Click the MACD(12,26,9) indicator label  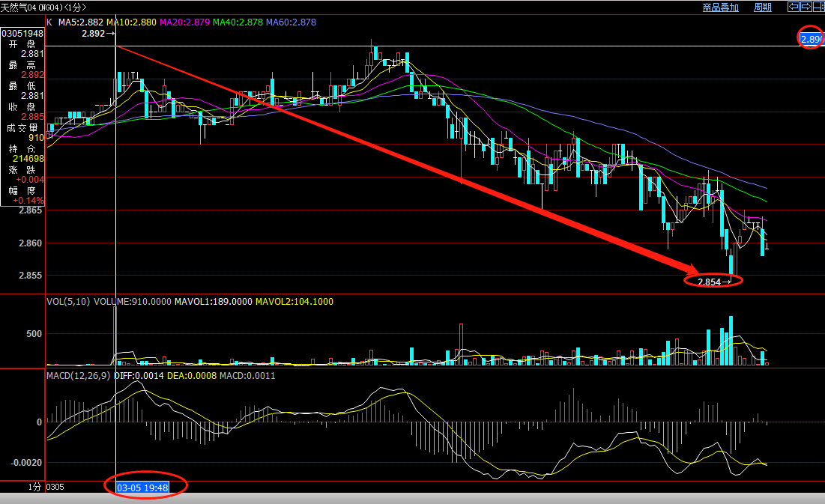(79, 375)
